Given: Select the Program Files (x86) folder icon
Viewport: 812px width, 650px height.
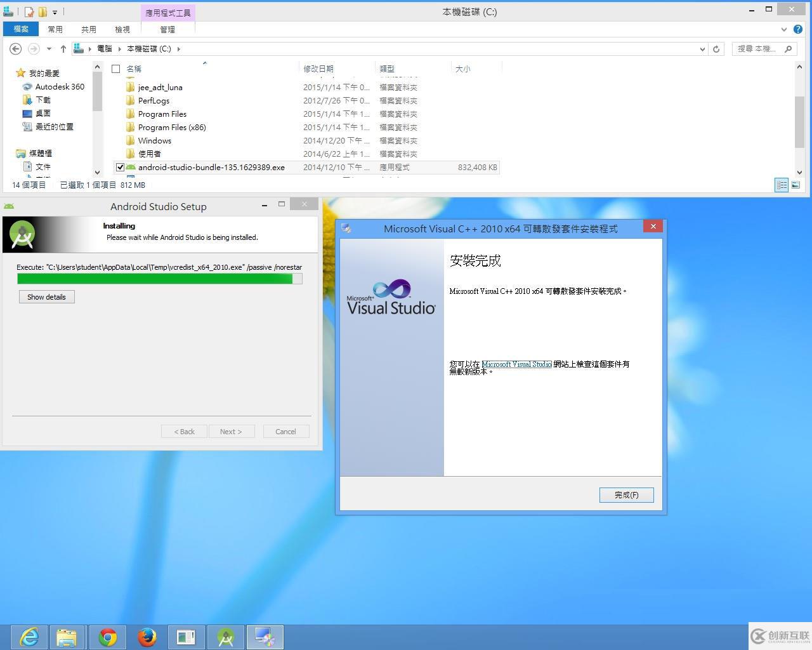Looking at the screenshot, I should [x=130, y=127].
